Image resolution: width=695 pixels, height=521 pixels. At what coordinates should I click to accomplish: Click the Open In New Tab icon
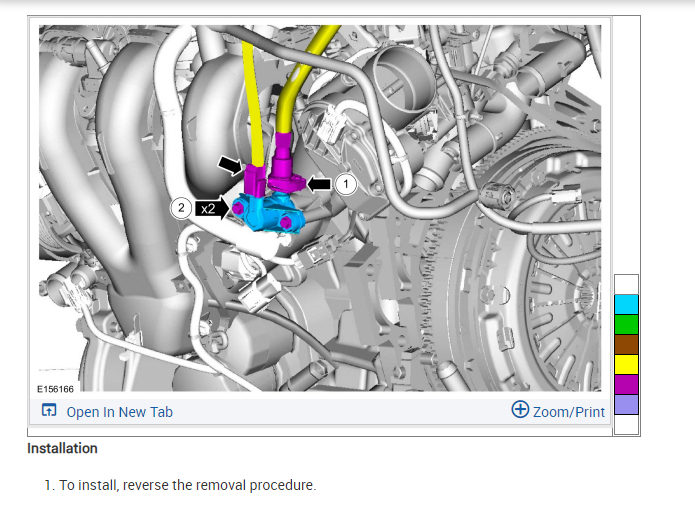pyautogui.click(x=49, y=410)
